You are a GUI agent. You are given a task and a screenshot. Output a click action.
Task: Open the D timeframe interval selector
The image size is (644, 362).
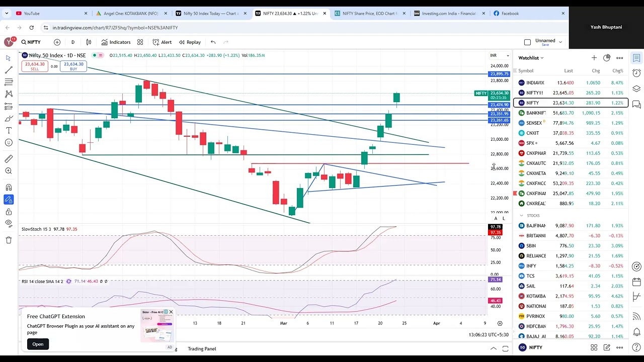click(72, 42)
